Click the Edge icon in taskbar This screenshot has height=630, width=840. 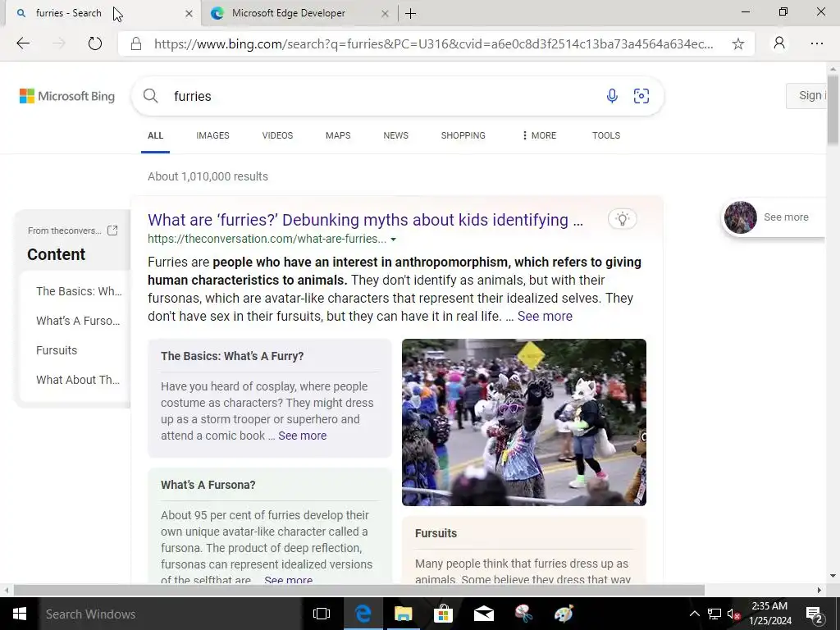363,614
